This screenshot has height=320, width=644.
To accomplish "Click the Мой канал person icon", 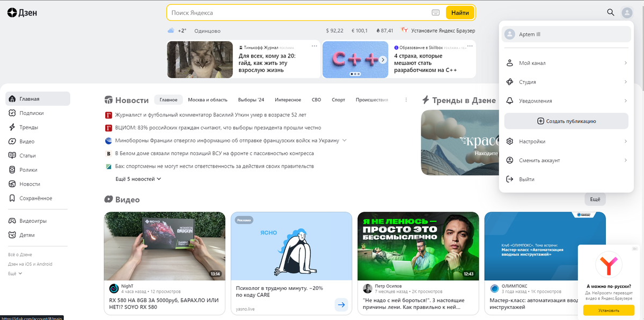I will tap(510, 63).
